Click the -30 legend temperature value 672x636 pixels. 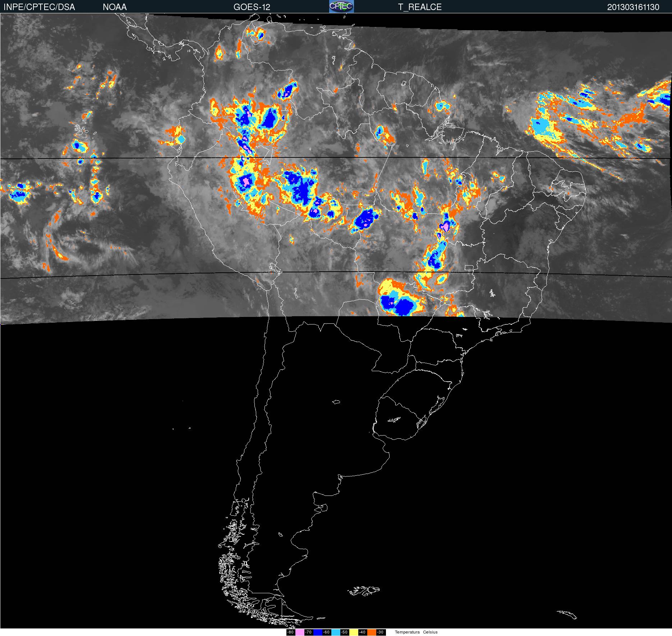[x=380, y=632]
